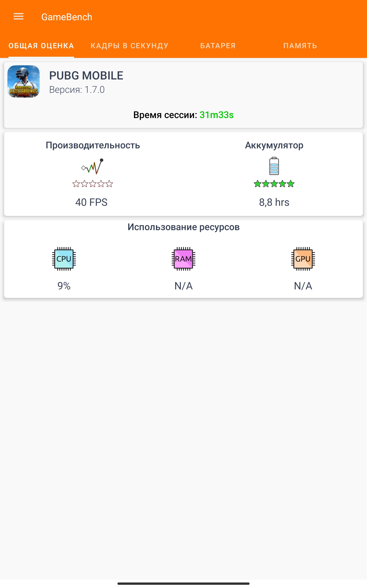Screen dimensions: 367x588
Task: Tap the performance graph icon
Action: (x=92, y=166)
